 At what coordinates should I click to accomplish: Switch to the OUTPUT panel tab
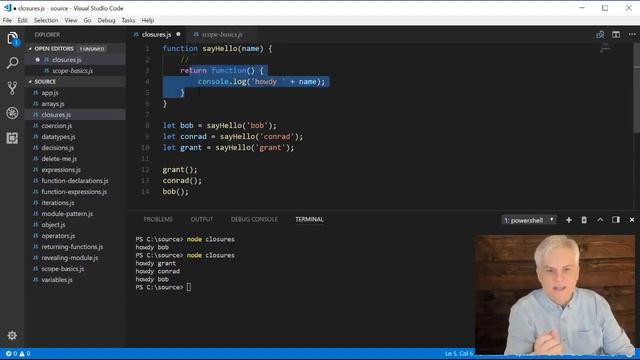[202, 220]
